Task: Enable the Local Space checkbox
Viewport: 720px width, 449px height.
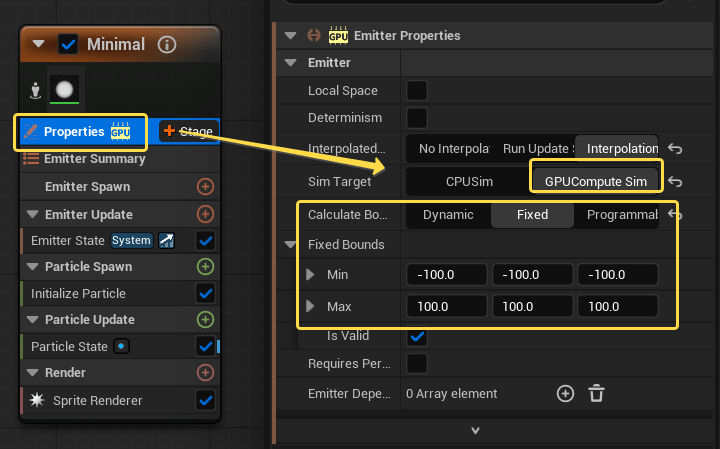Action: [x=417, y=90]
